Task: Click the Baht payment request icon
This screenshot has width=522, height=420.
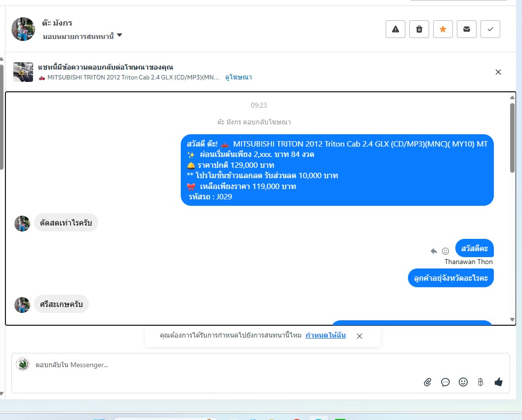Action: [x=481, y=382]
